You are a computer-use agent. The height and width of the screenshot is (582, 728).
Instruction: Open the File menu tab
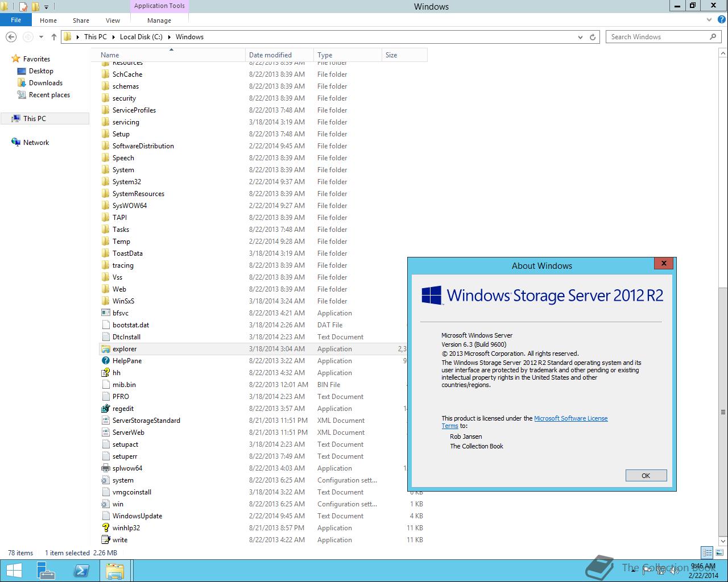[x=16, y=20]
